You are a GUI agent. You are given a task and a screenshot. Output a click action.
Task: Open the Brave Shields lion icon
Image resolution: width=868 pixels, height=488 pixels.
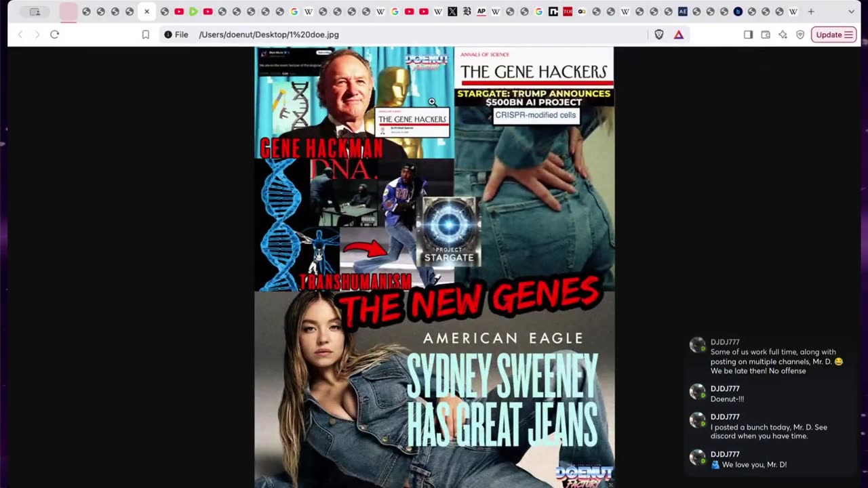[659, 35]
